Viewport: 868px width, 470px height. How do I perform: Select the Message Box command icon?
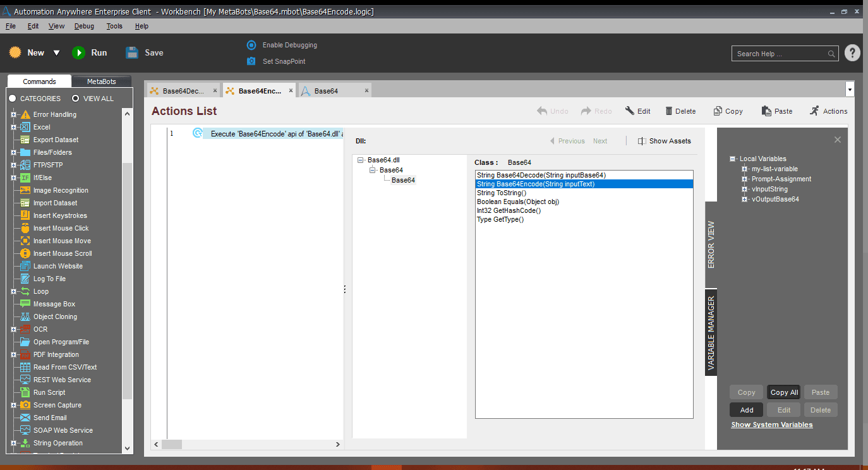[25, 304]
